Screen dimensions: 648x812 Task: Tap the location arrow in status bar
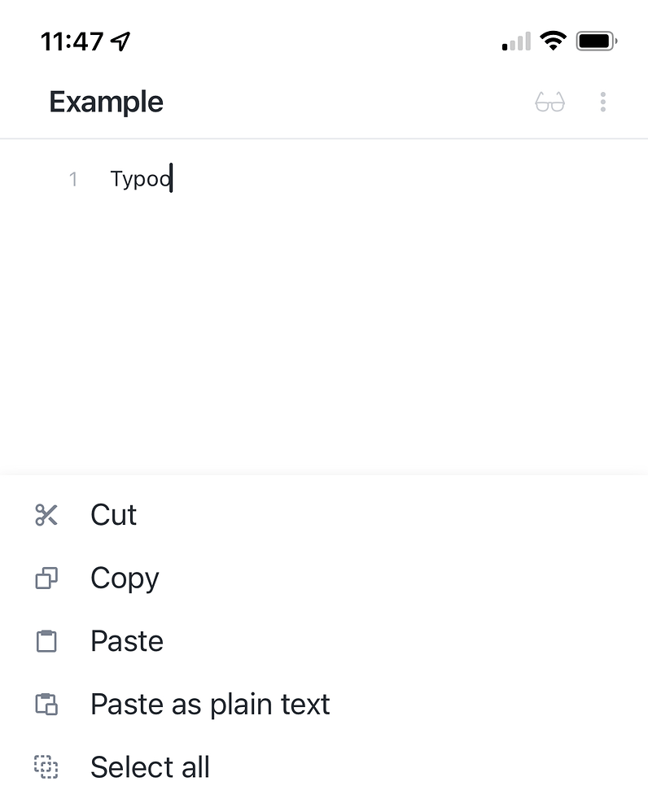click(x=120, y=41)
